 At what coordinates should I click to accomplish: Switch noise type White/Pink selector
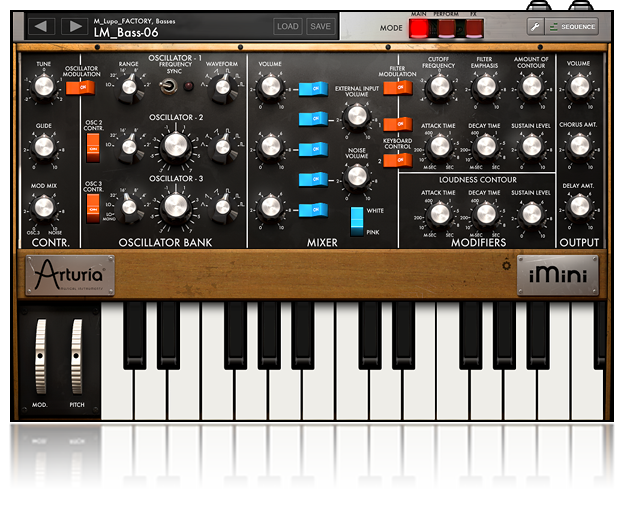click(357, 221)
